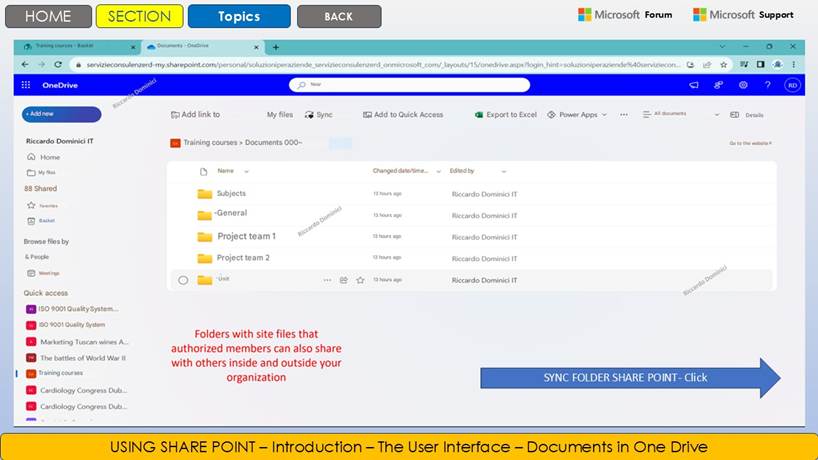The width and height of the screenshot is (818, 460).
Task: Open the more-actions ellipsis on Unit row
Action: (x=327, y=280)
